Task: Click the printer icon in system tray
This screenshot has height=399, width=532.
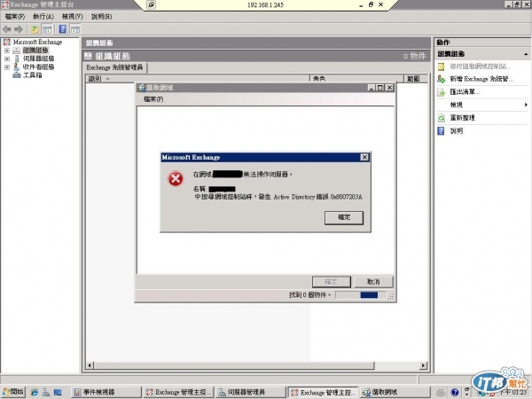Action: [441, 393]
